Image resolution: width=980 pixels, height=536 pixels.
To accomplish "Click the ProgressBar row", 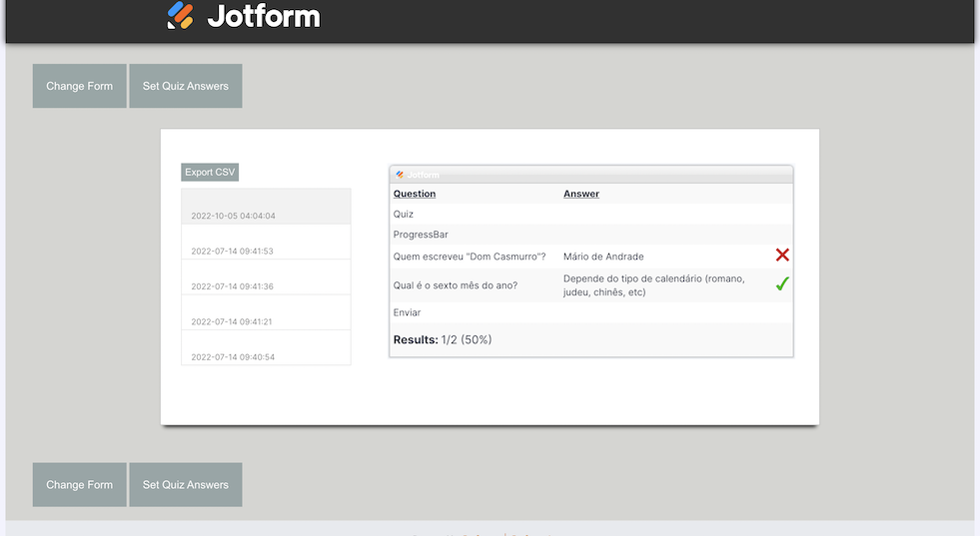I will coord(591,235).
